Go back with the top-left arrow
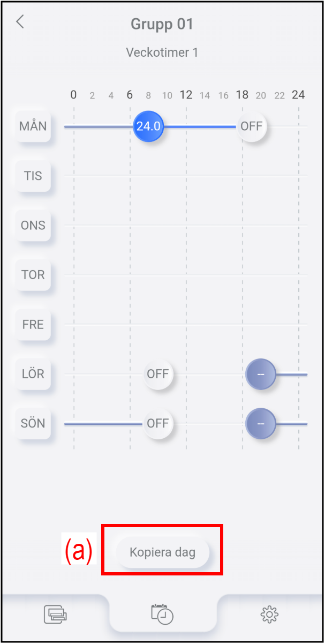The image size is (325, 644). [20, 22]
